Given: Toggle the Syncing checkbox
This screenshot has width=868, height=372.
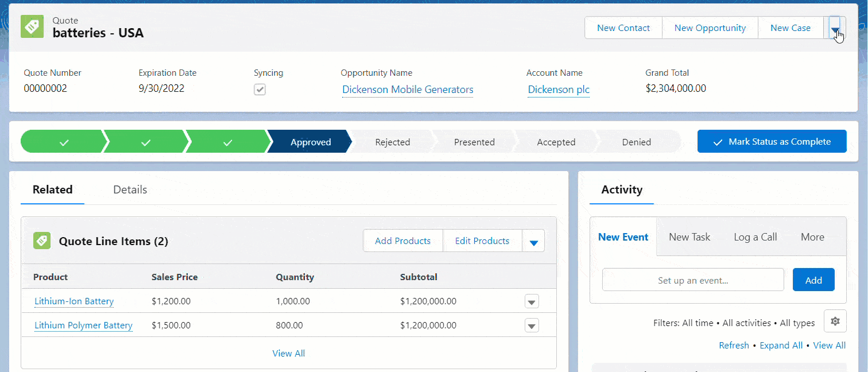Looking at the screenshot, I should [259, 90].
